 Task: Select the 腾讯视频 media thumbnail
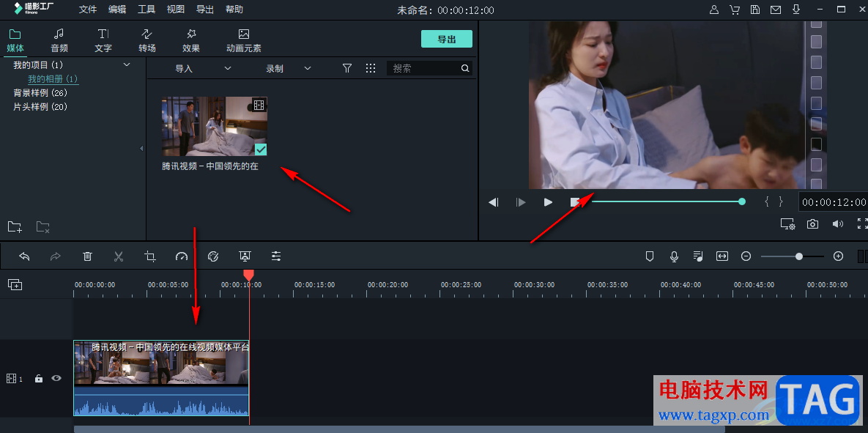(214, 126)
